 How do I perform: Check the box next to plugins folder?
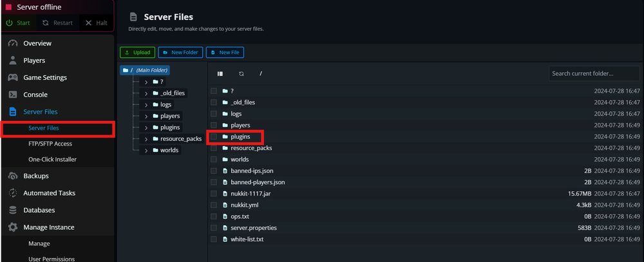(x=214, y=136)
